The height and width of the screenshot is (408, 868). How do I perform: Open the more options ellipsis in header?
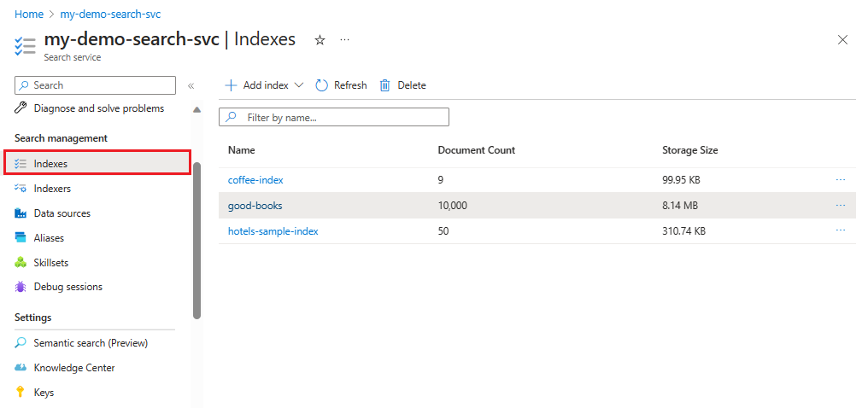(344, 39)
